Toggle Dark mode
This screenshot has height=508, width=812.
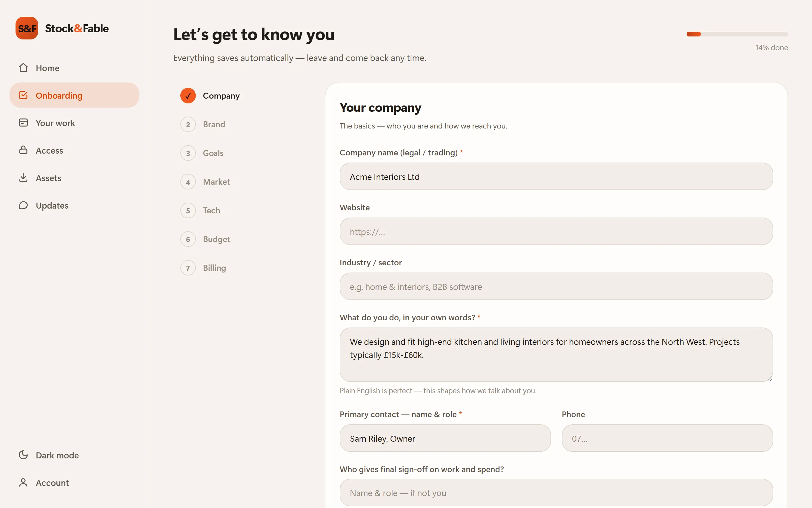[74, 455]
